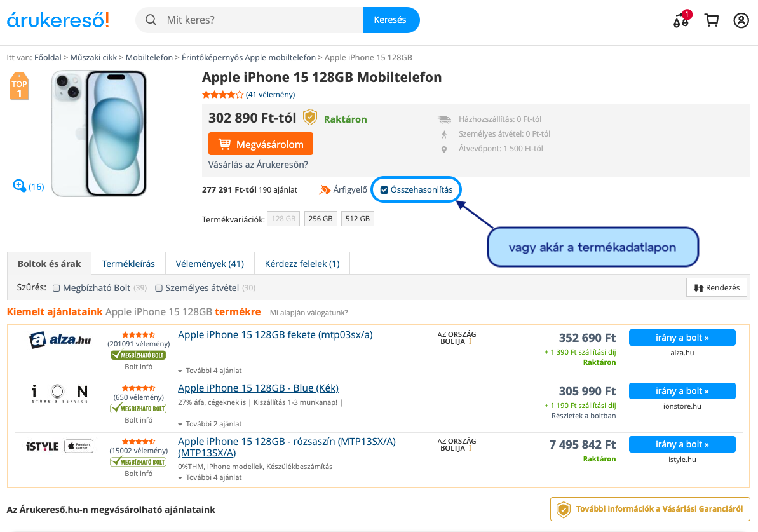Select the 512 GB product variant
This screenshot has height=532, width=758.
358,219
